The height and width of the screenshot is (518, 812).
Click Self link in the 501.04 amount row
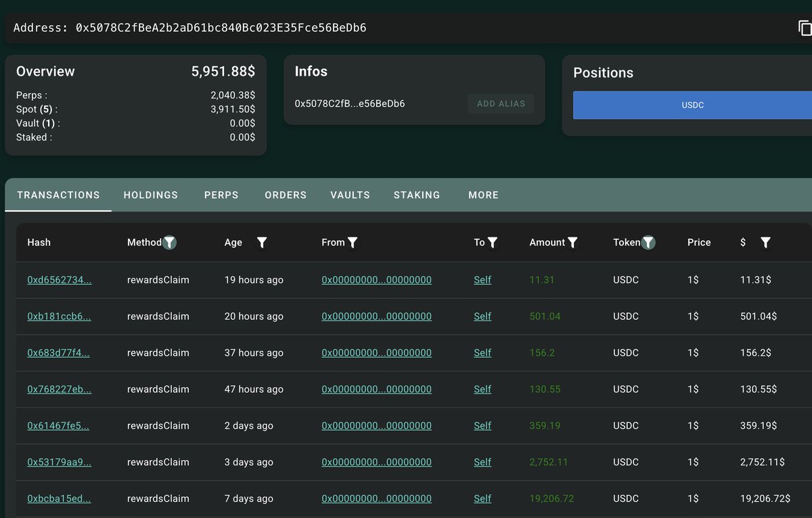pyautogui.click(x=482, y=316)
